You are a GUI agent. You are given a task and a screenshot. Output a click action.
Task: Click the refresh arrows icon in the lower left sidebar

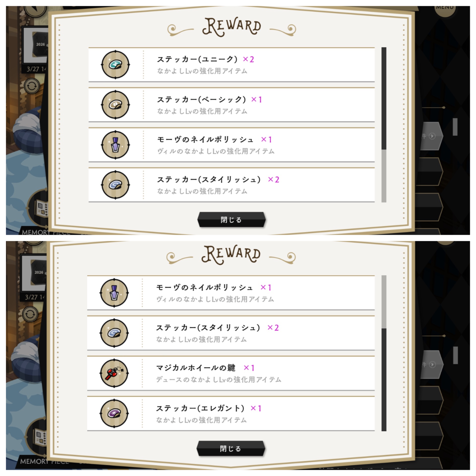[x=30, y=314]
